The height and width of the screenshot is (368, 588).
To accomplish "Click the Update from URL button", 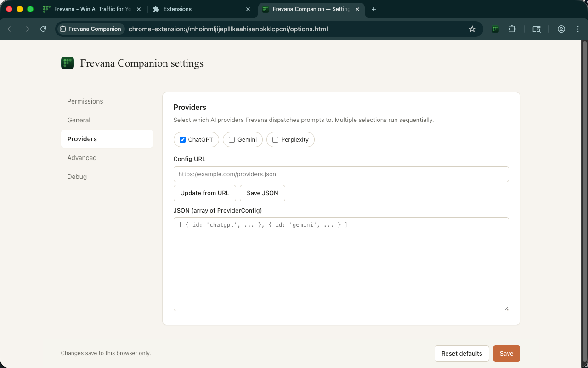I will coord(205,193).
